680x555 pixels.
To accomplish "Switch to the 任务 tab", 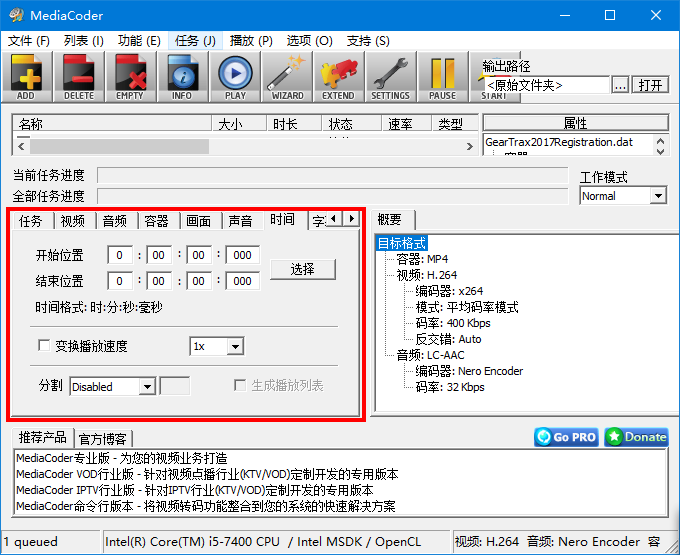I will [31, 221].
